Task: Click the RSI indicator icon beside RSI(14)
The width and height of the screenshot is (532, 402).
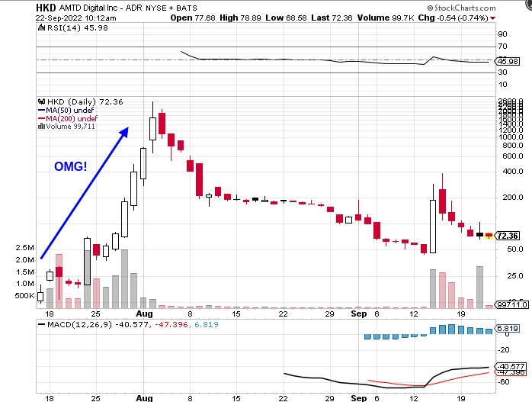Action: click(x=41, y=27)
